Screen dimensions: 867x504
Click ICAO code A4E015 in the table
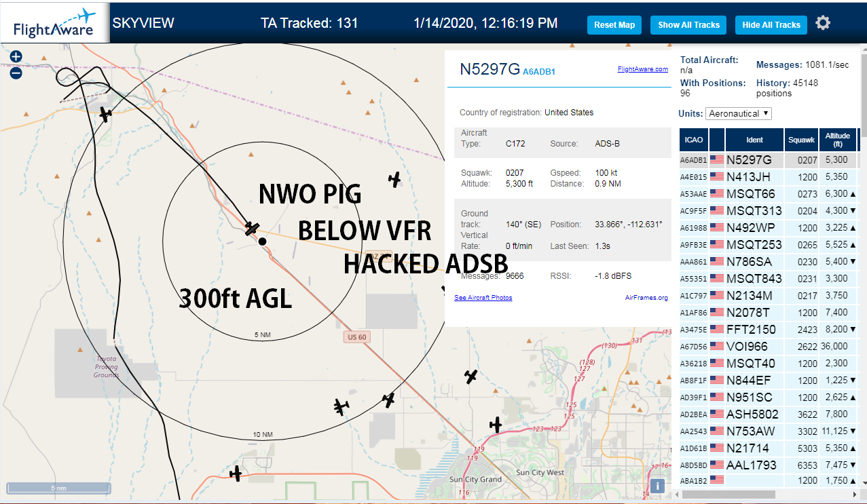(693, 177)
